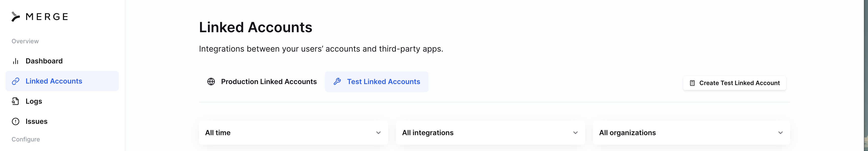Image resolution: width=868 pixels, height=151 pixels.
Task: Click the MERGE wordmark text
Action: coord(47,17)
